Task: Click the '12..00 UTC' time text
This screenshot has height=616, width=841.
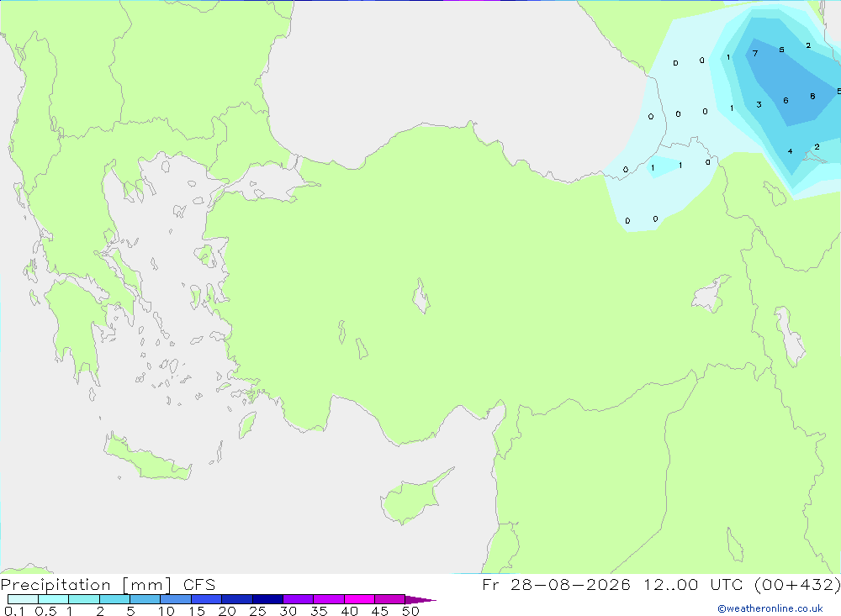Action: coord(694,584)
